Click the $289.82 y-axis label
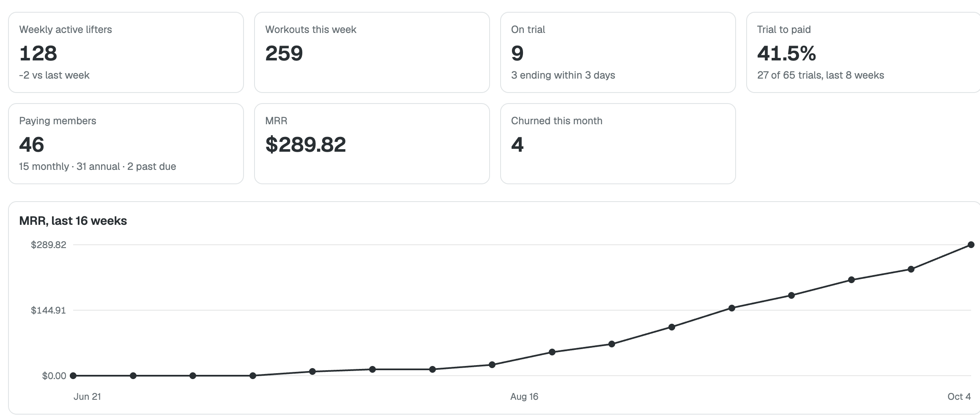 point(49,245)
